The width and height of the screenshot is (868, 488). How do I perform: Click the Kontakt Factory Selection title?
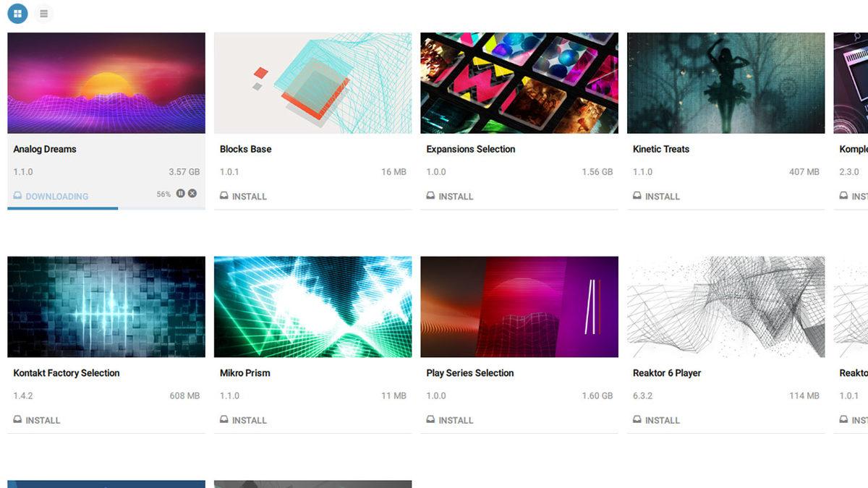pos(67,373)
